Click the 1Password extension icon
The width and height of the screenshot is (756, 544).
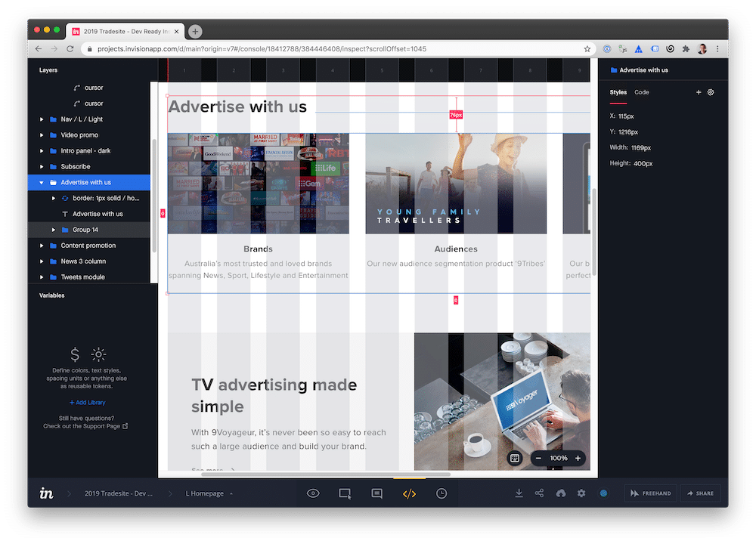click(x=607, y=48)
